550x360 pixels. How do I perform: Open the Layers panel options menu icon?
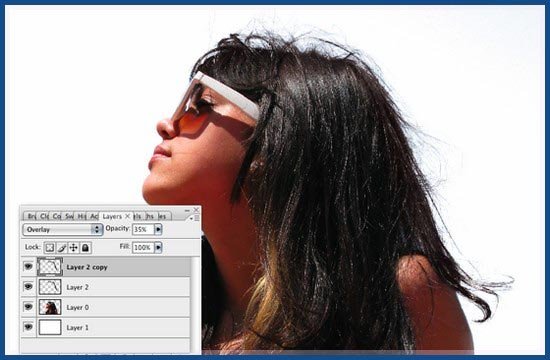click(194, 218)
